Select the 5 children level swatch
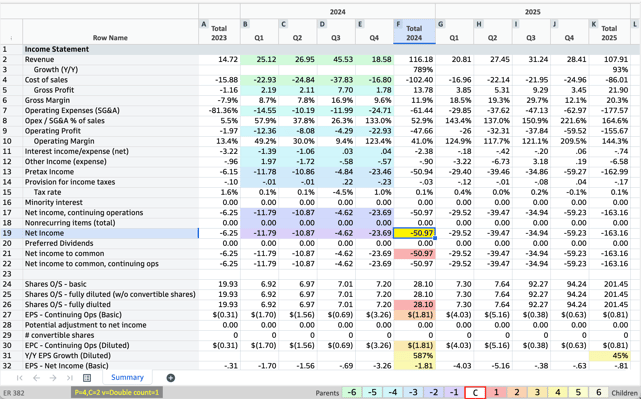The width and height of the screenshot is (641, 399). [578, 392]
